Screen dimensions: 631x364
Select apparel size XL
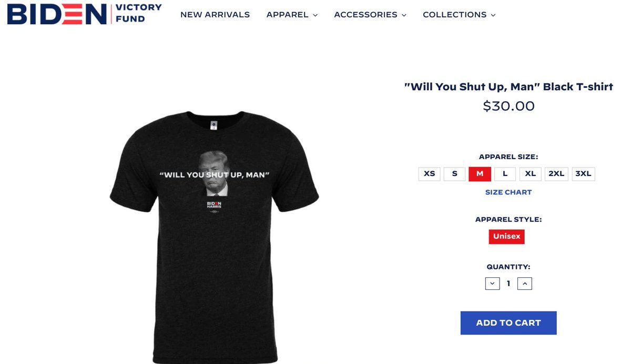(x=531, y=174)
